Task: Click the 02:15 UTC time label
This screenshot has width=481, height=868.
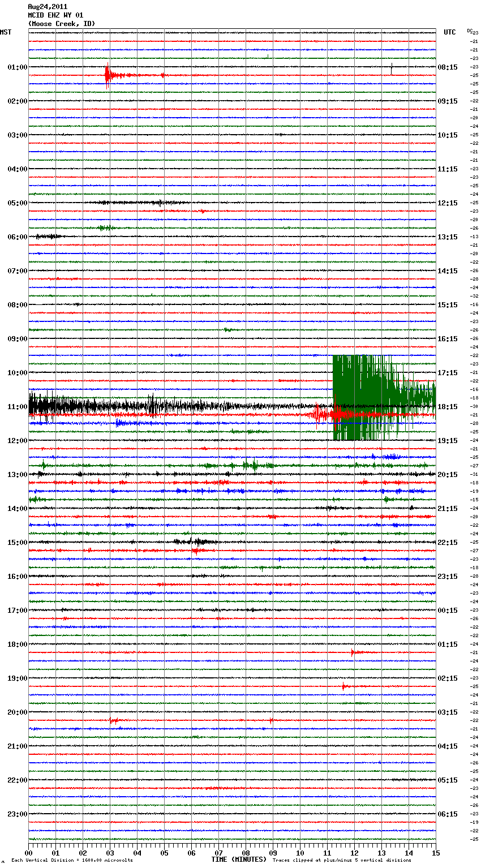Action: point(448,678)
